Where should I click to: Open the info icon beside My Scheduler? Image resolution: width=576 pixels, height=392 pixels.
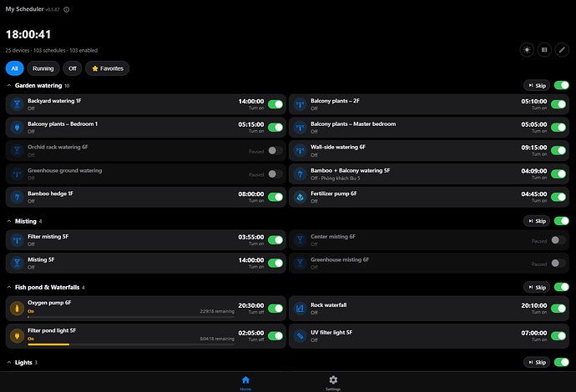point(67,9)
